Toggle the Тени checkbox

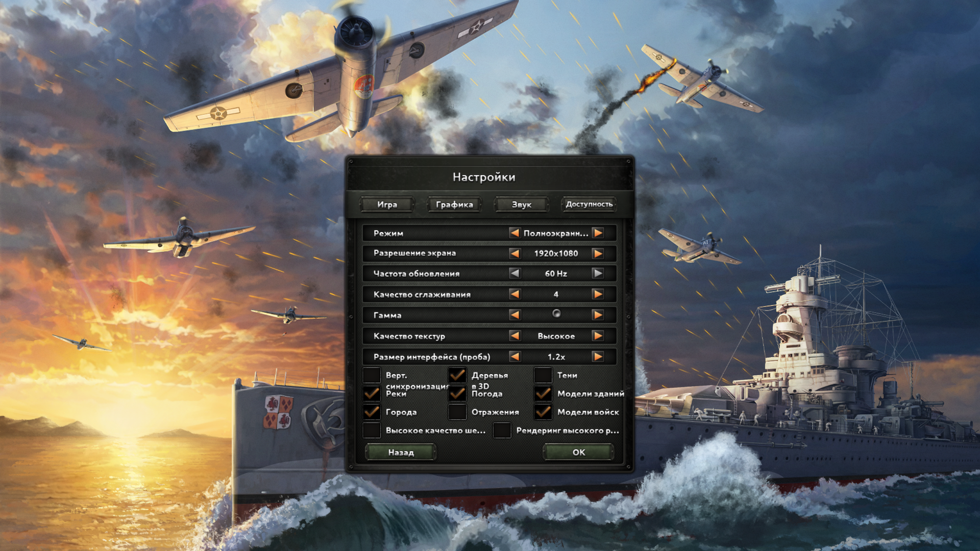tap(543, 375)
